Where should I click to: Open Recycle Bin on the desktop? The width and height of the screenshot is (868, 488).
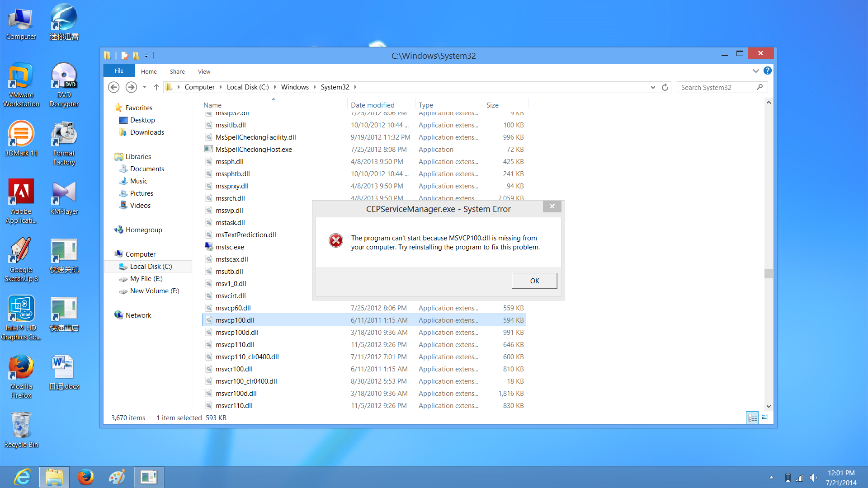point(21,429)
